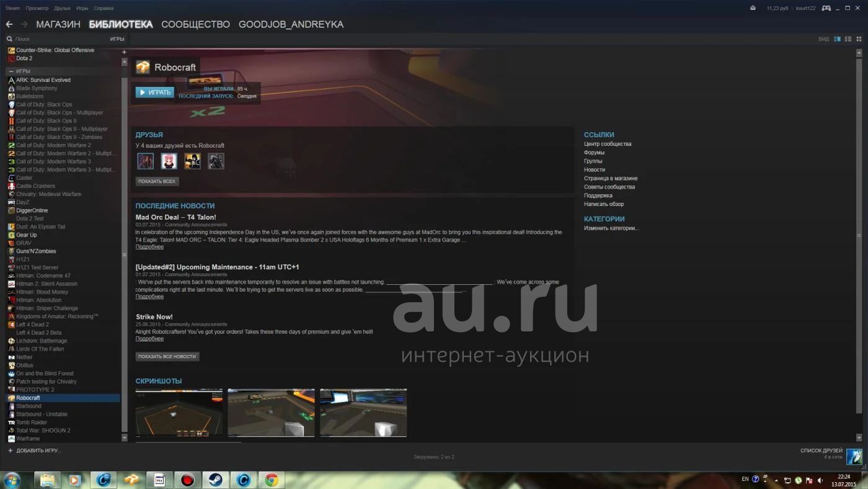Open the Просмотр menu

[37, 8]
